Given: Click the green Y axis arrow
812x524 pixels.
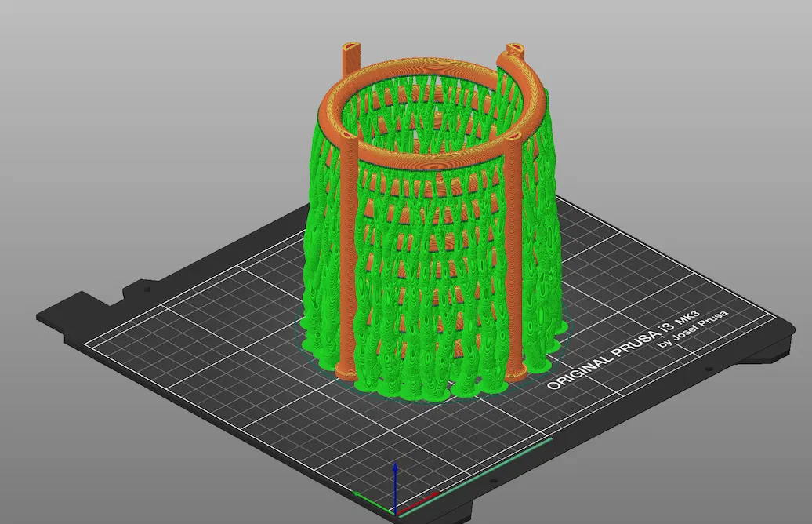Looking at the screenshot, I should point(374,502).
